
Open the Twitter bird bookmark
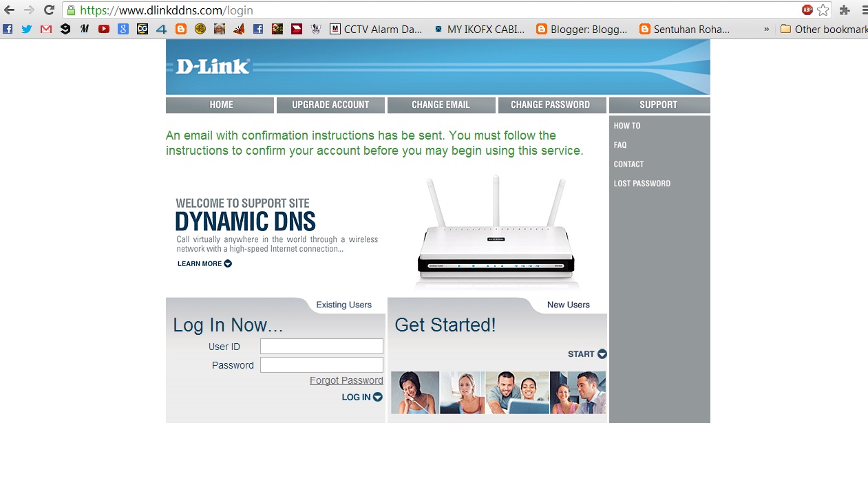(x=27, y=29)
